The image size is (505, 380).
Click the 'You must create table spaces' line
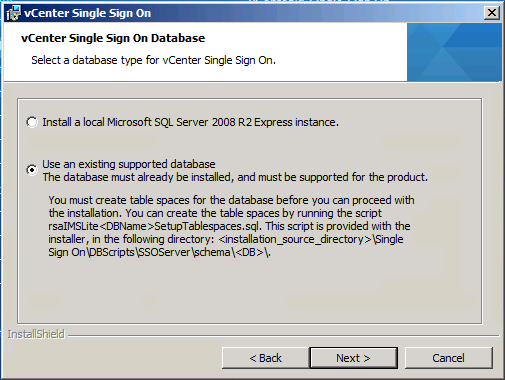231,200
